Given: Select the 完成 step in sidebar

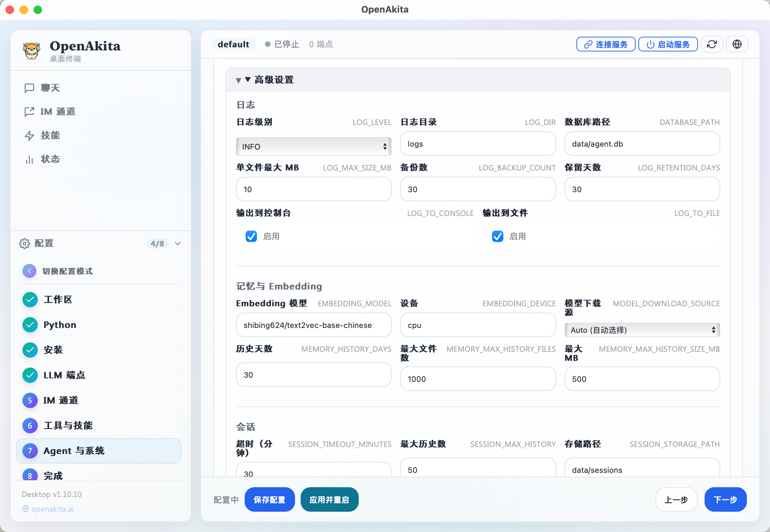Looking at the screenshot, I should [53, 475].
